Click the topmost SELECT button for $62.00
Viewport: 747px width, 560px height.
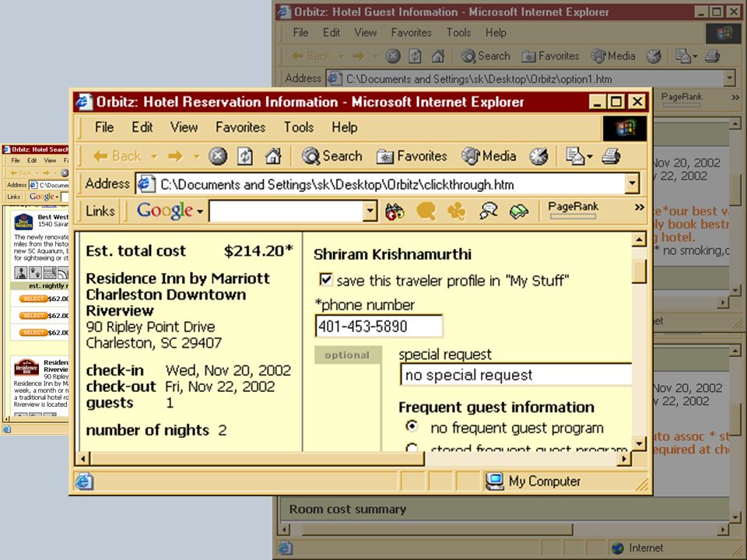33,299
